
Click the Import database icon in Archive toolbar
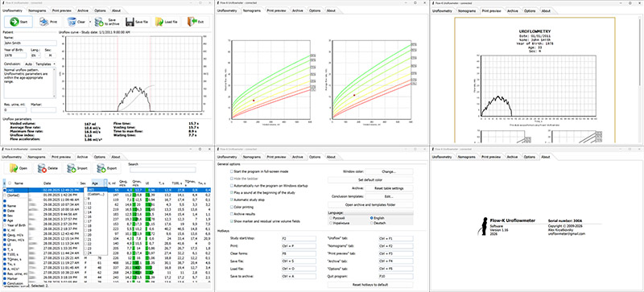71,168
